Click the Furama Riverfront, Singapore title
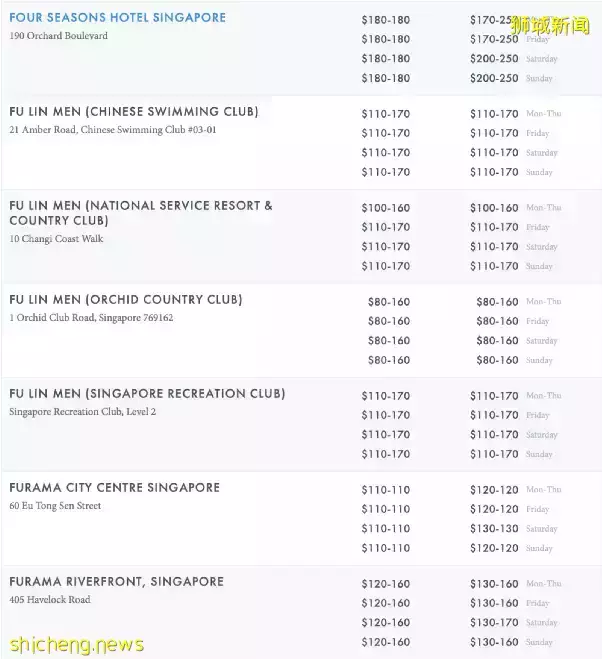The width and height of the screenshot is (602, 659). [116, 582]
